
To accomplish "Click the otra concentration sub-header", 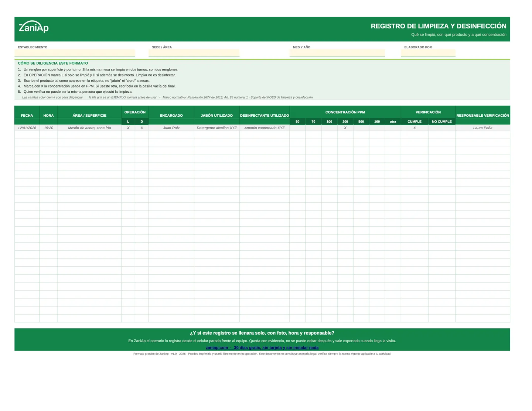I will click(393, 121).
